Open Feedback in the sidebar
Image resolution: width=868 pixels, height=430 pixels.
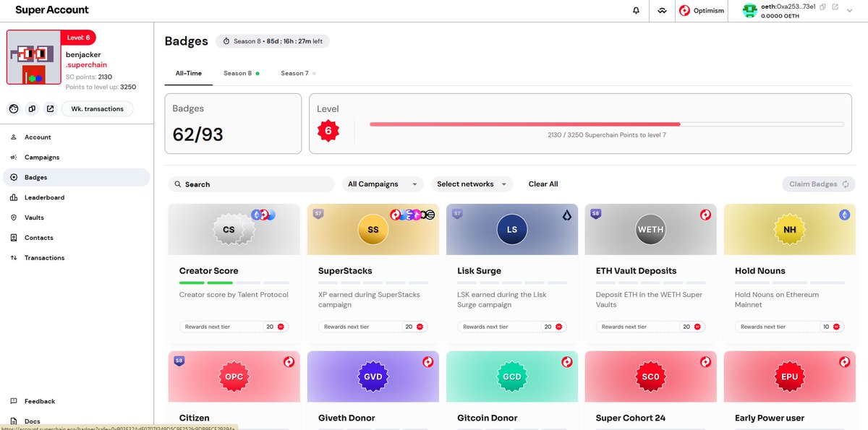coord(76,401)
